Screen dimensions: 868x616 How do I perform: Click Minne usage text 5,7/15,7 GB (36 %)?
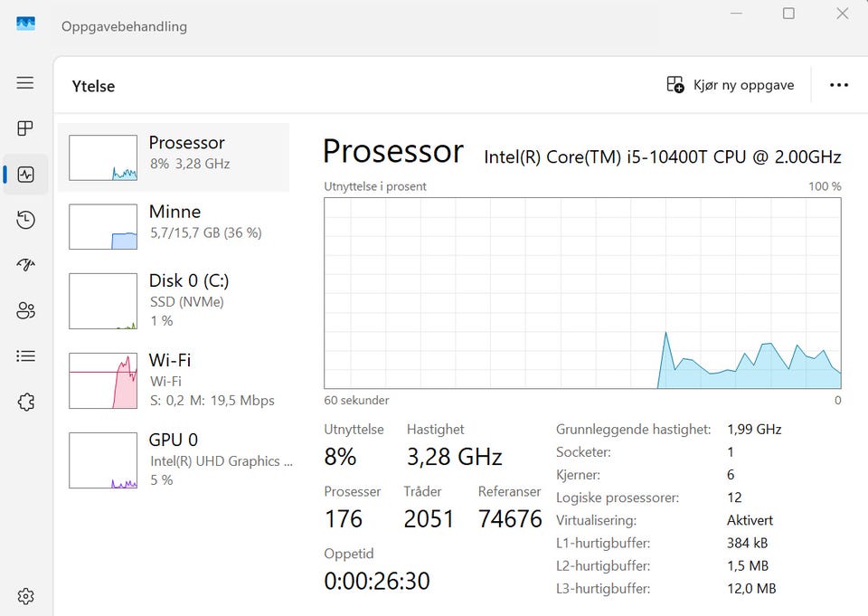tap(206, 232)
